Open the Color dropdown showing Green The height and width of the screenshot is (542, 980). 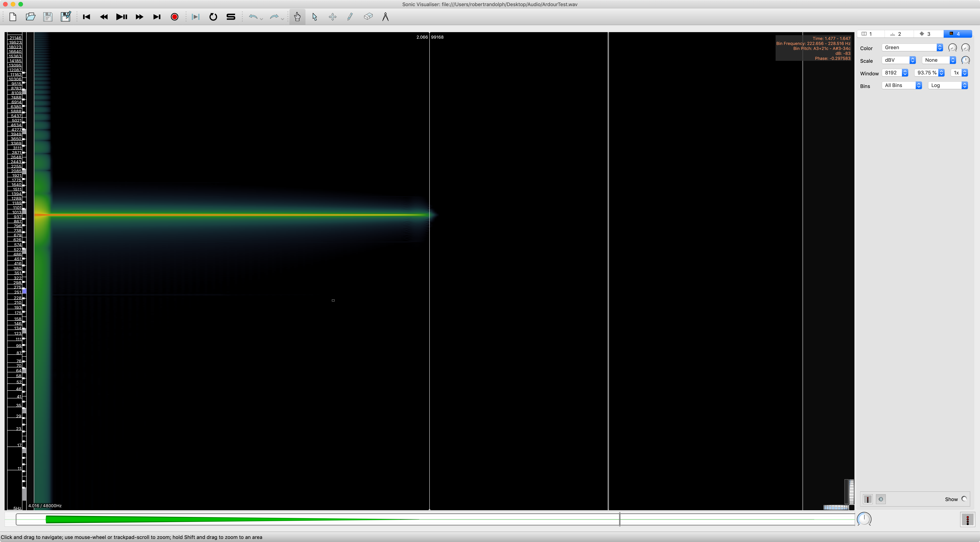click(912, 47)
